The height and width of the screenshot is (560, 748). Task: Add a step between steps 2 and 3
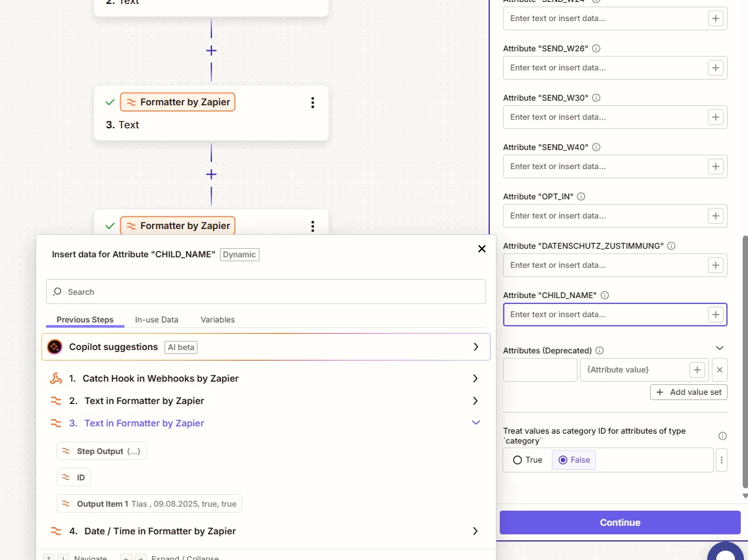[211, 51]
